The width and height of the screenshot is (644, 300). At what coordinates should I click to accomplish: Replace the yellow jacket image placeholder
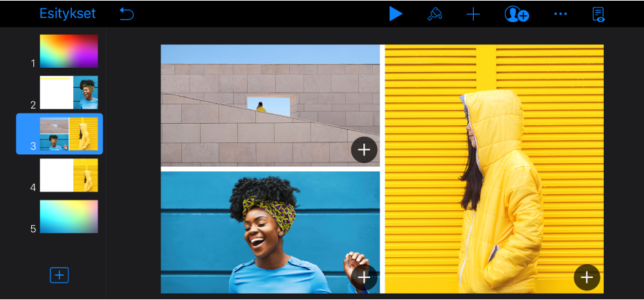(587, 277)
